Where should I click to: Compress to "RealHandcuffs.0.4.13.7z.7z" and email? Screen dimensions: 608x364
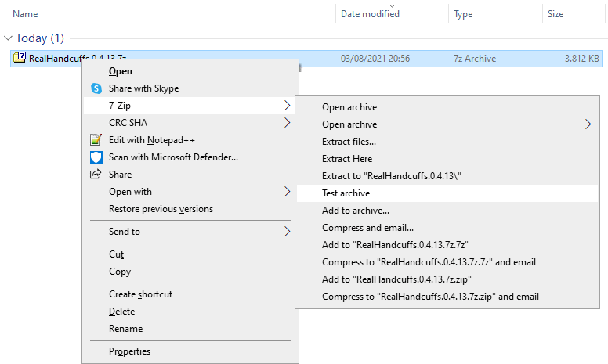[447, 262]
